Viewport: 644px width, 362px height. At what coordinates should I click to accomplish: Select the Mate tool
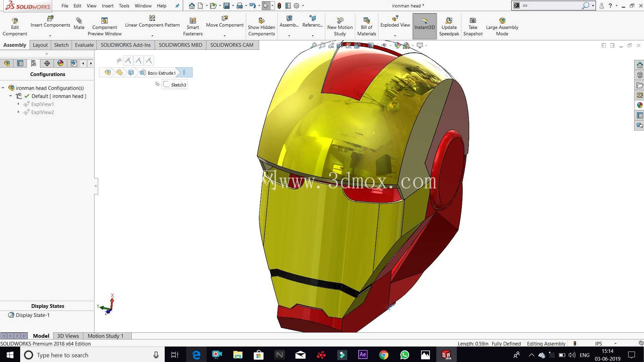(79, 24)
